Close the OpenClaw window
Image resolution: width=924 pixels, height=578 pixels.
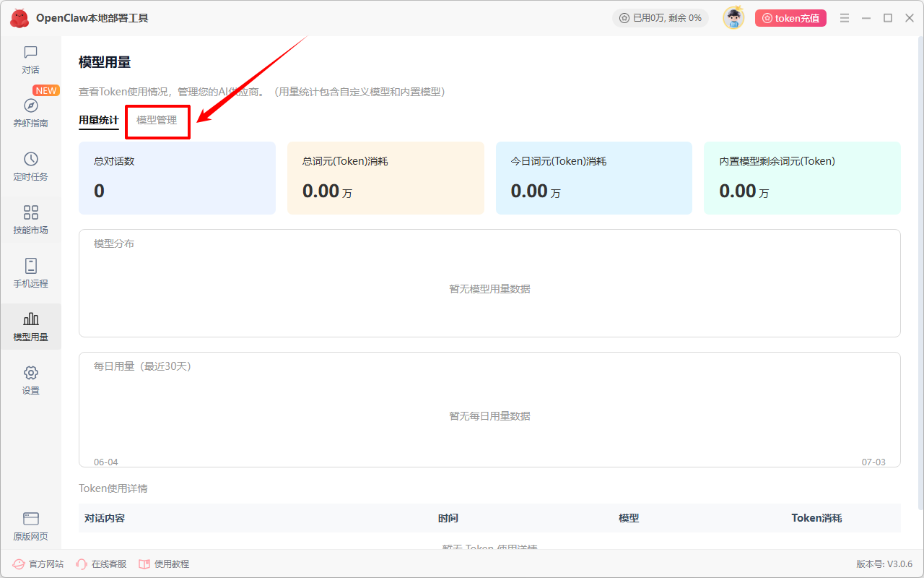[x=910, y=18]
